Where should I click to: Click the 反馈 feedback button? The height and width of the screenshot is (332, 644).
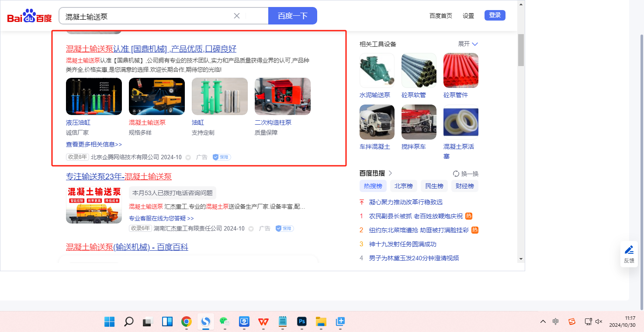click(x=629, y=254)
